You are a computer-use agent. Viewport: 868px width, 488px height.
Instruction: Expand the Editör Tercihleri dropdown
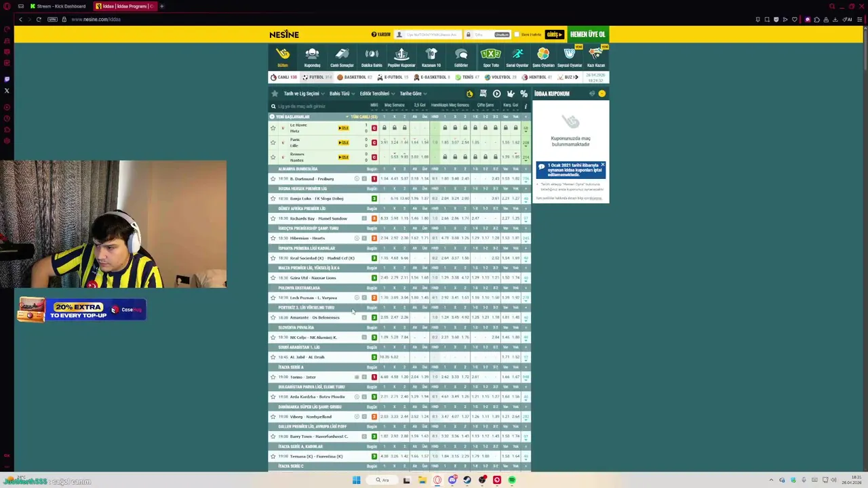(377, 94)
